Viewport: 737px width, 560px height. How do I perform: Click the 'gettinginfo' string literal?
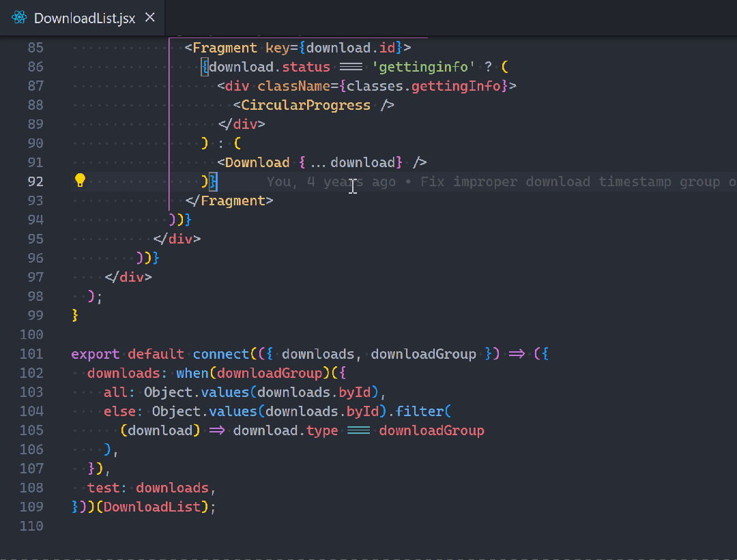(424, 67)
